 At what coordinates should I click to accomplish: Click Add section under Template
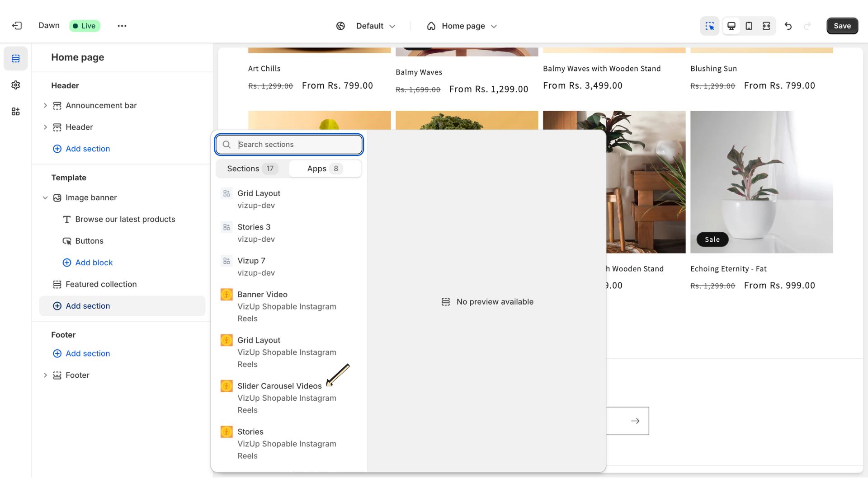88,305
